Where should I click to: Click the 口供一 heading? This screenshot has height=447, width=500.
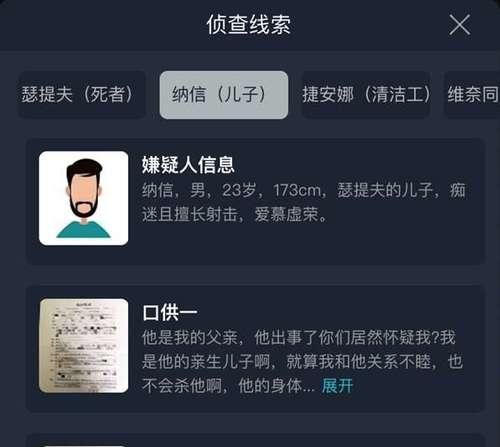pos(170,313)
